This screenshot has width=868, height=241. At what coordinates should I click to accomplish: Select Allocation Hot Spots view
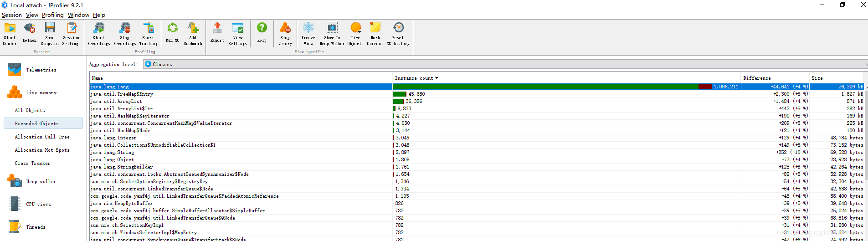43,150
